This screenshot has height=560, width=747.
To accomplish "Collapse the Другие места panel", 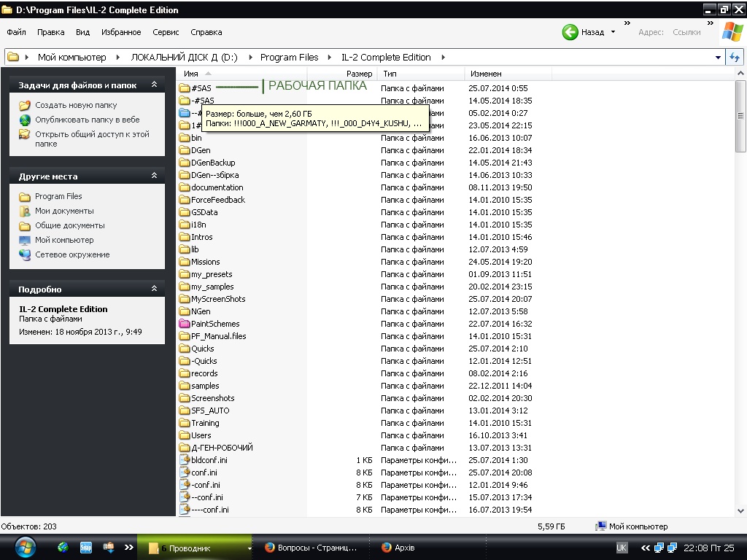I will click(154, 175).
